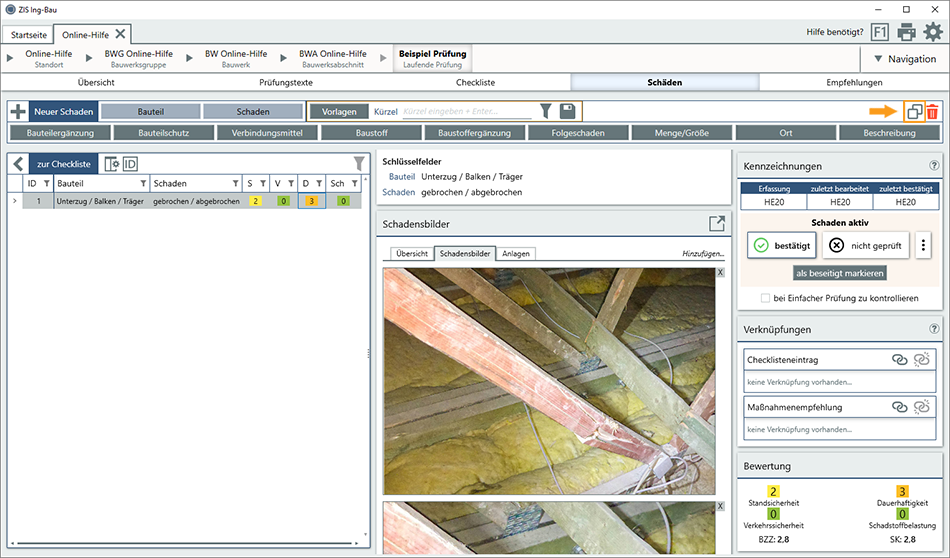The height and width of the screenshot is (558, 950).
Task: Click the Bauteil key field link
Action: (402, 176)
